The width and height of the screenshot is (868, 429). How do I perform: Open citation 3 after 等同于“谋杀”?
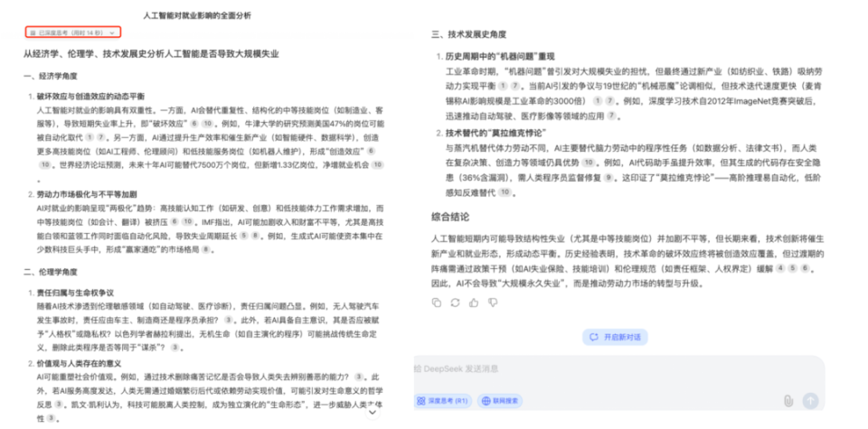click(175, 347)
